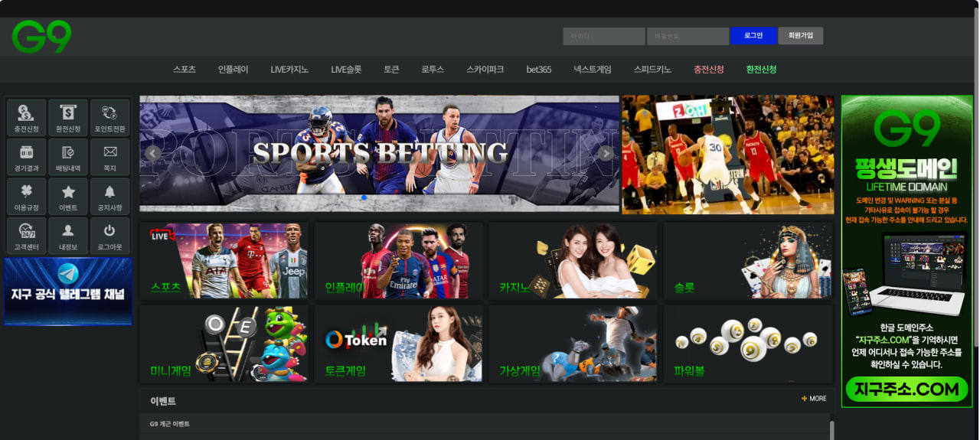Select LIVE카지노 in the top navigation
The width and height of the screenshot is (980, 440).
[289, 70]
